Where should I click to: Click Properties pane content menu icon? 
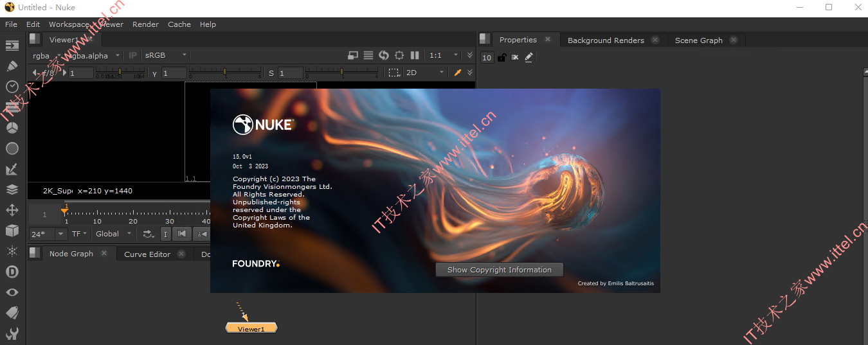(485, 39)
